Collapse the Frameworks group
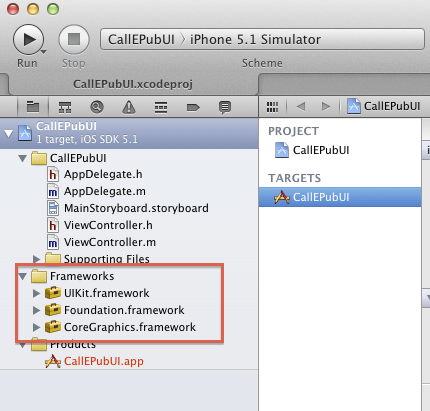Screen dimensions: 430x411 23,276
